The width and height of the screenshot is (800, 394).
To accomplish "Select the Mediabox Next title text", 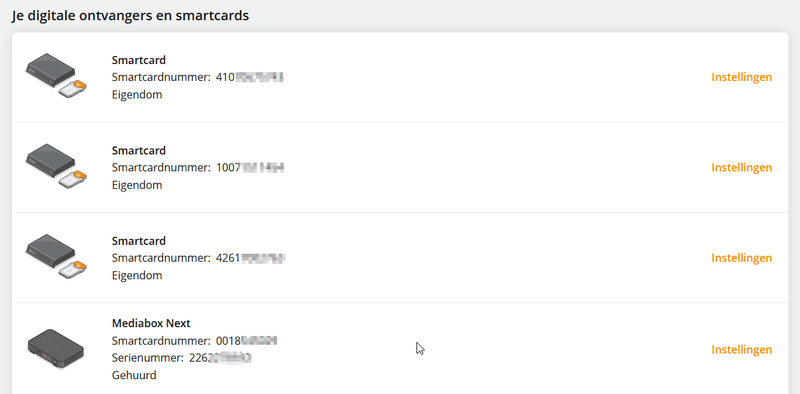I will click(x=151, y=323).
